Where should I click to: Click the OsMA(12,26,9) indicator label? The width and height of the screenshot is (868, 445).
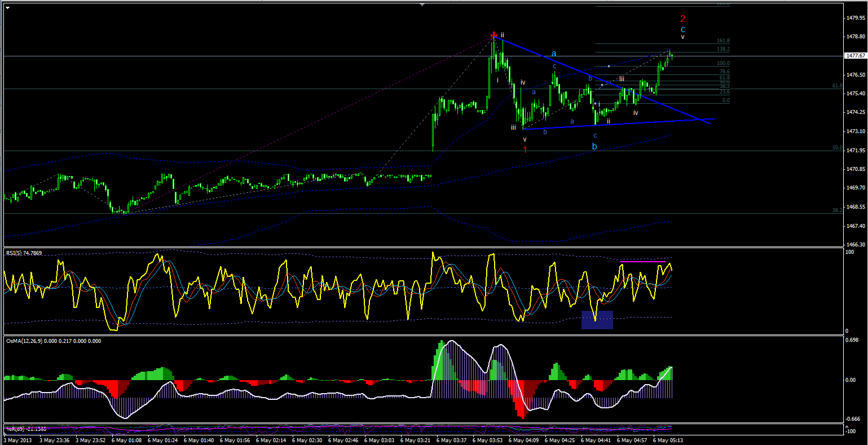point(54,341)
